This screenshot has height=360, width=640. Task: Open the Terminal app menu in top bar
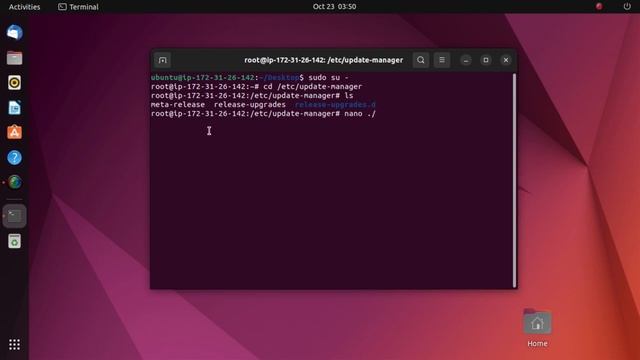(x=78, y=7)
